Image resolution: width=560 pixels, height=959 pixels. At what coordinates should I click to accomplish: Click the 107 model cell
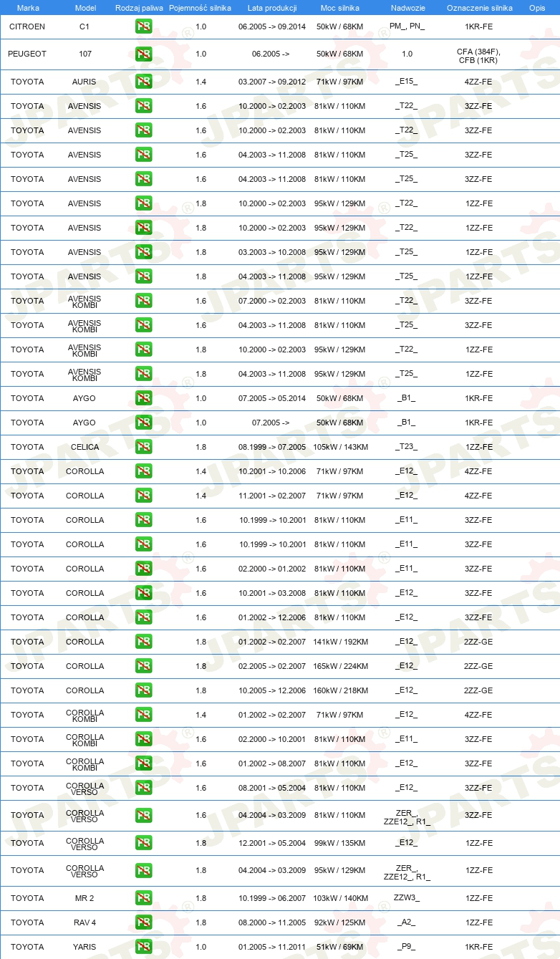85,54
